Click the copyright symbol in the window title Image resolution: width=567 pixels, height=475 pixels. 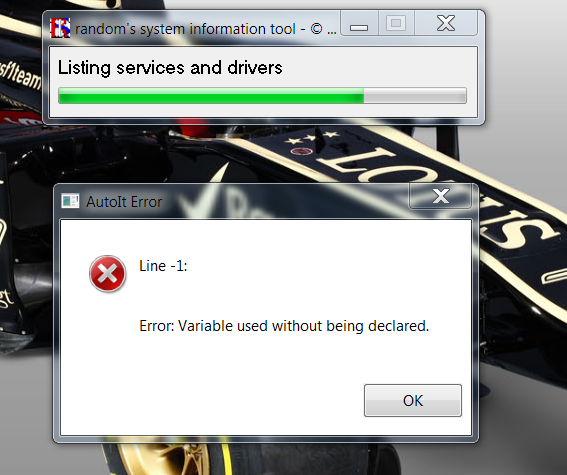316,29
